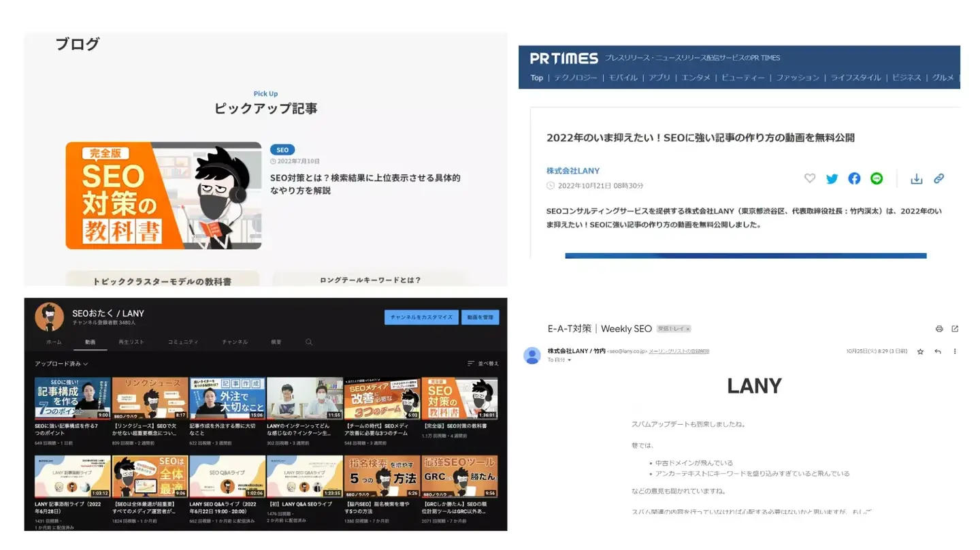Click the heart like icon on press release
Viewport: 980px width, 550px height.
point(809,178)
